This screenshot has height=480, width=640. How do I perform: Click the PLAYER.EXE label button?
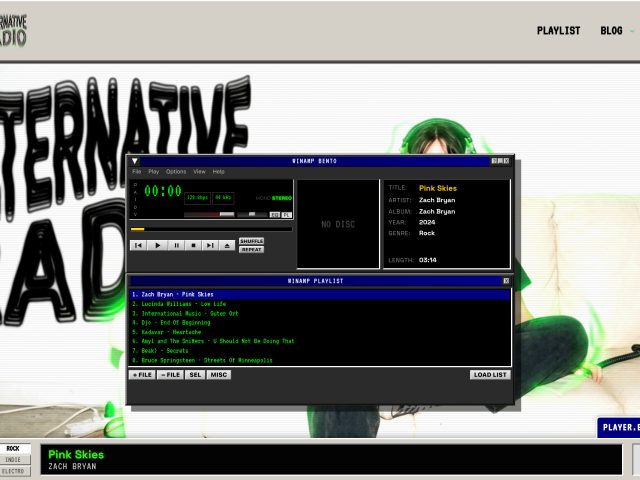click(618, 427)
